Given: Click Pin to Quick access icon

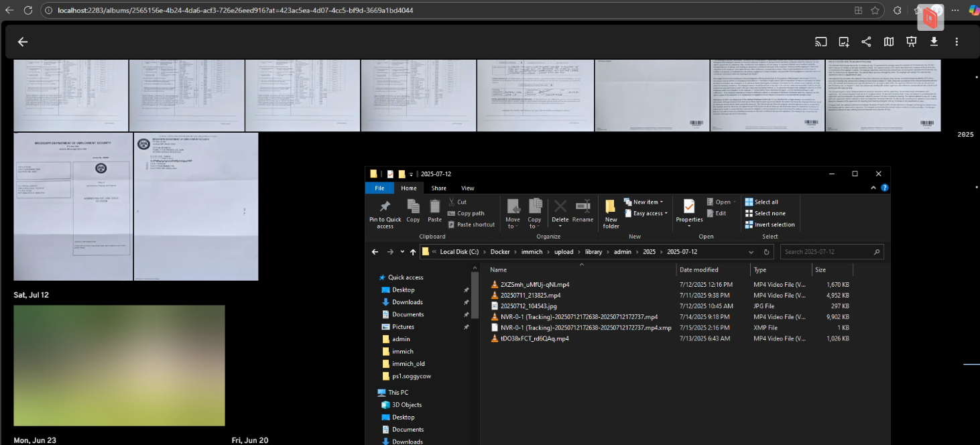Looking at the screenshot, I should click(385, 212).
